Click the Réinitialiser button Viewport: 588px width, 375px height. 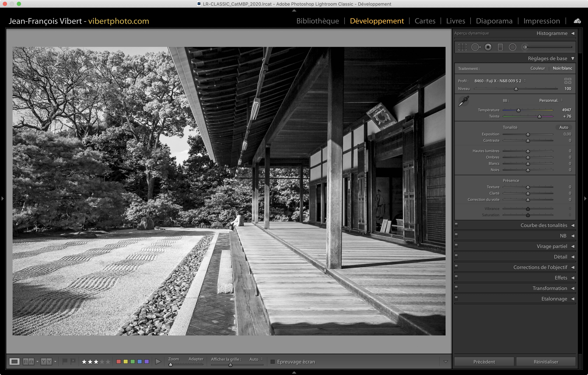coord(546,362)
